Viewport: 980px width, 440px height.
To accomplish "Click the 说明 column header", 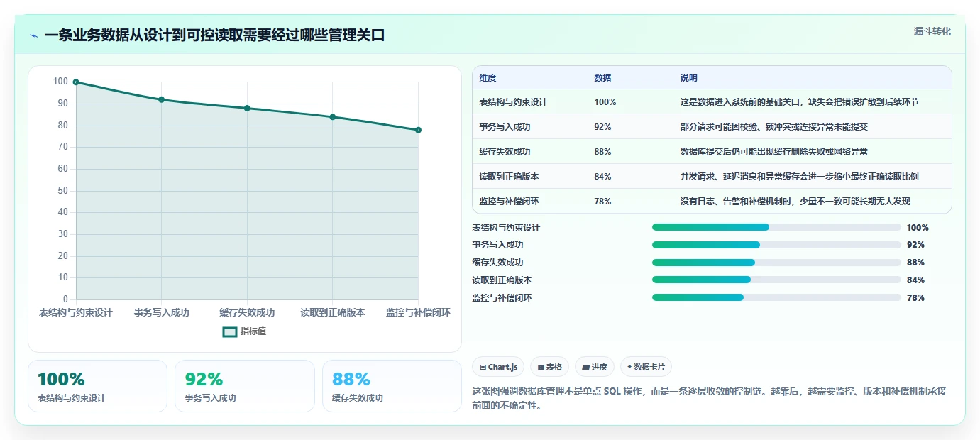I will (x=688, y=78).
